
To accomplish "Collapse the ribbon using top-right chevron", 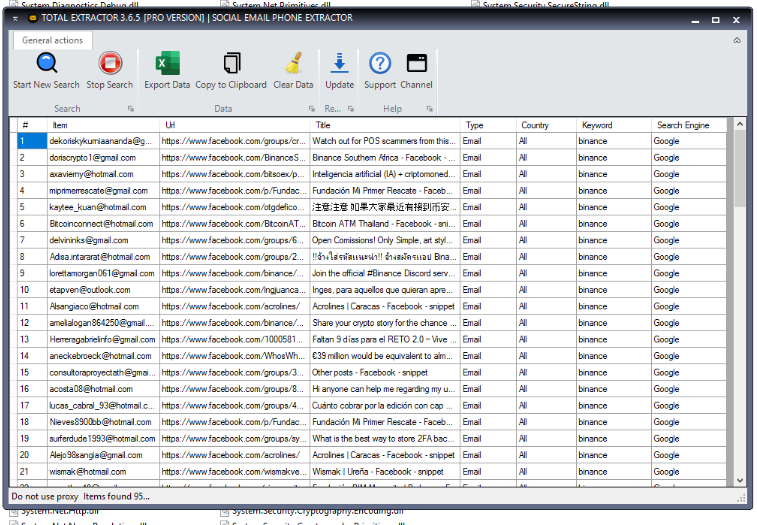I will (x=737, y=40).
